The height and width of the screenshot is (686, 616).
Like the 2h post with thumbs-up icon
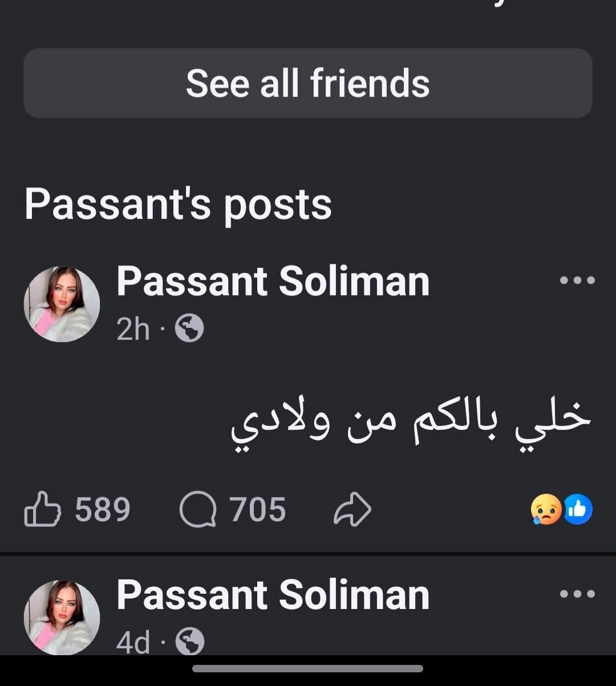pyautogui.click(x=43, y=510)
